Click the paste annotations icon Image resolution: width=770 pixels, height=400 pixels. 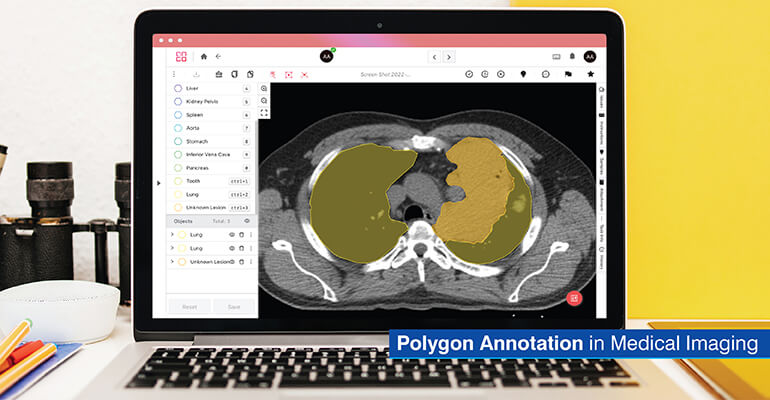[x=250, y=75]
